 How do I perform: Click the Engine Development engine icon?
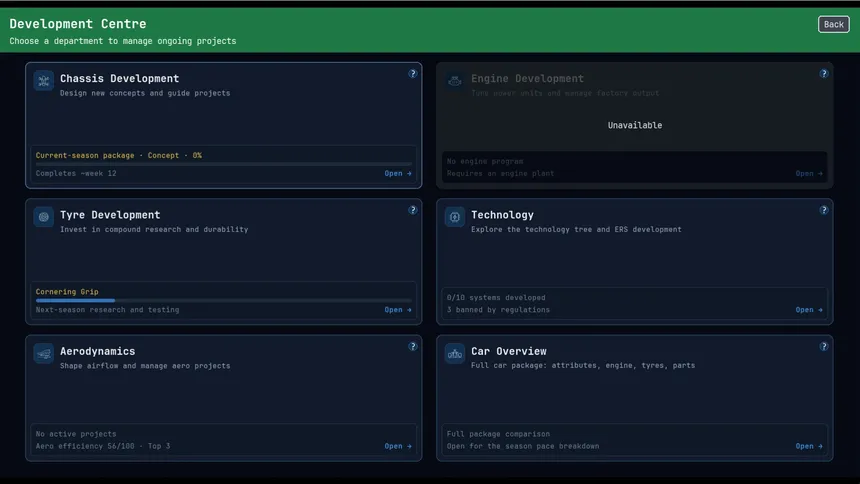(455, 81)
